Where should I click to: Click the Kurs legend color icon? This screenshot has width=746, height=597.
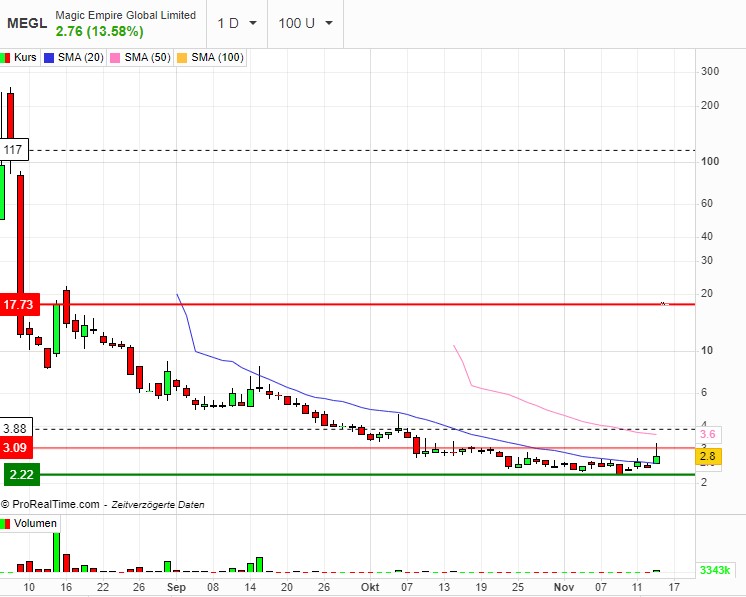click(7, 58)
